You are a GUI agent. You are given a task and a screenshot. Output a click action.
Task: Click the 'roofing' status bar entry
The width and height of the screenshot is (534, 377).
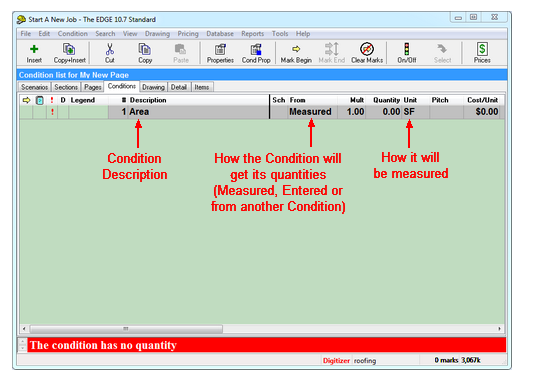(x=365, y=361)
